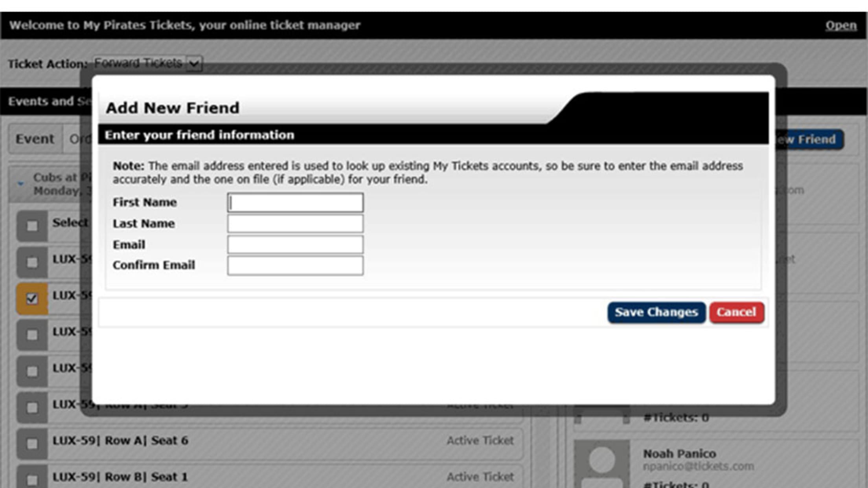Uncheck the checked orange ticket checkbox

pyautogui.click(x=32, y=299)
